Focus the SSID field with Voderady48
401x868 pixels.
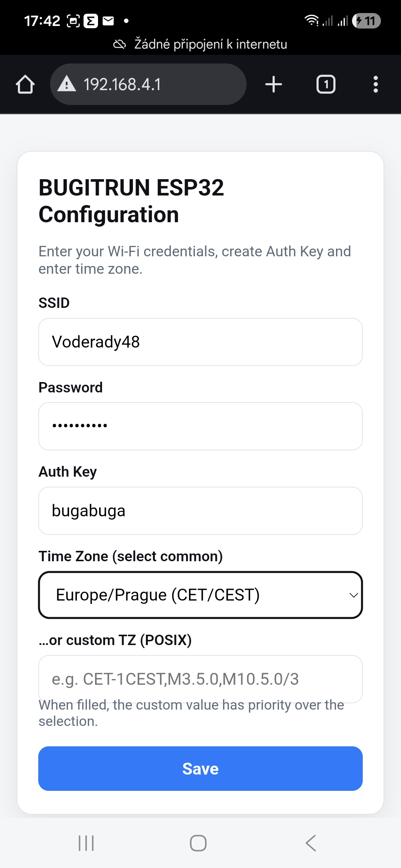click(200, 342)
